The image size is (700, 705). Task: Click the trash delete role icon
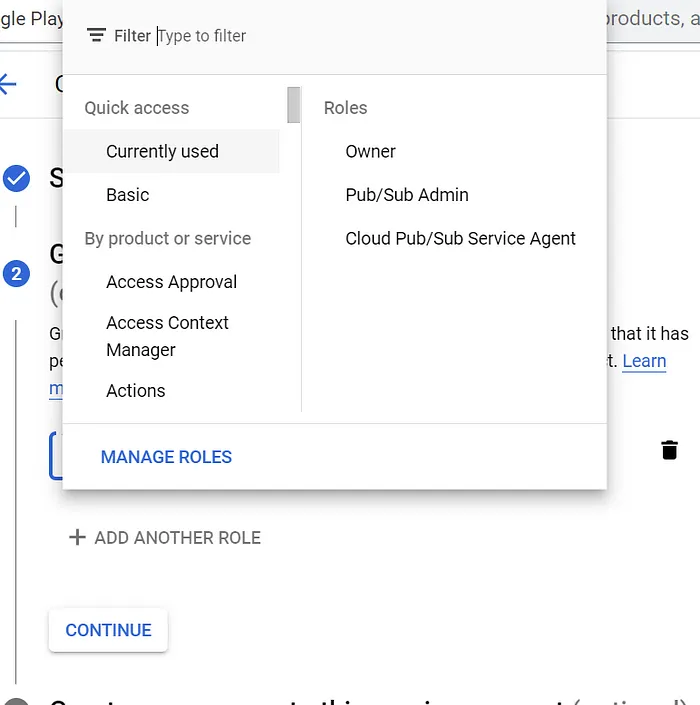(669, 450)
